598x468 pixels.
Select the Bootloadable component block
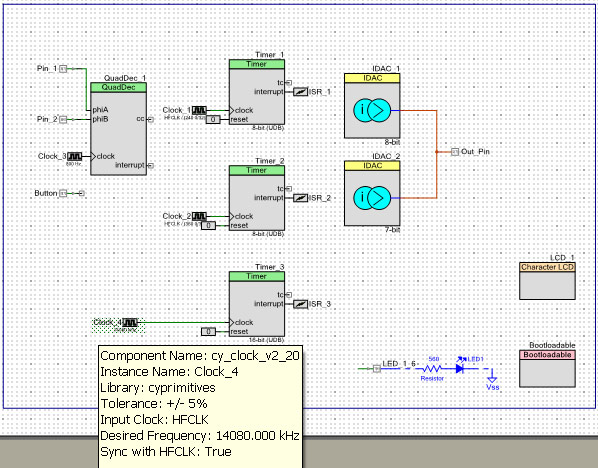click(547, 368)
